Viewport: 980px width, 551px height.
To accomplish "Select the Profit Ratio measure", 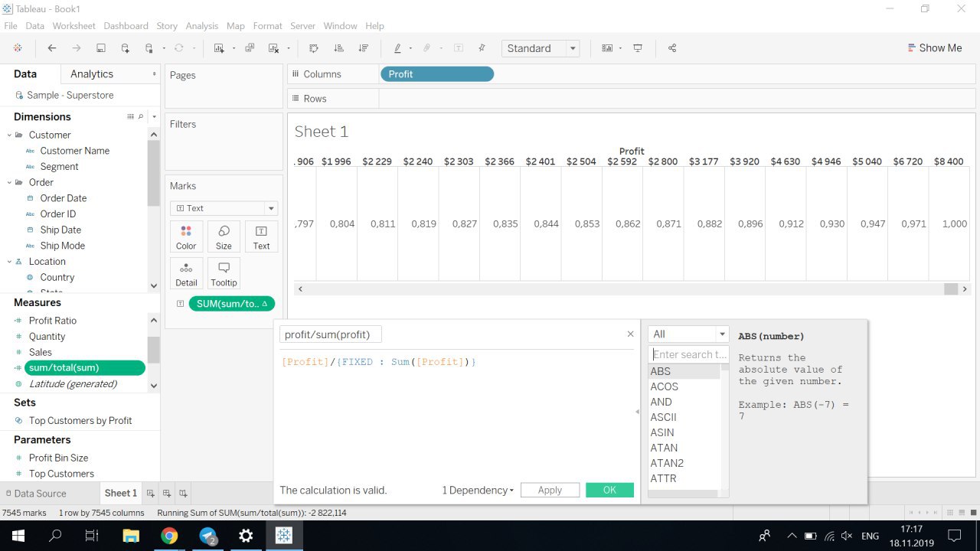I will (x=53, y=321).
